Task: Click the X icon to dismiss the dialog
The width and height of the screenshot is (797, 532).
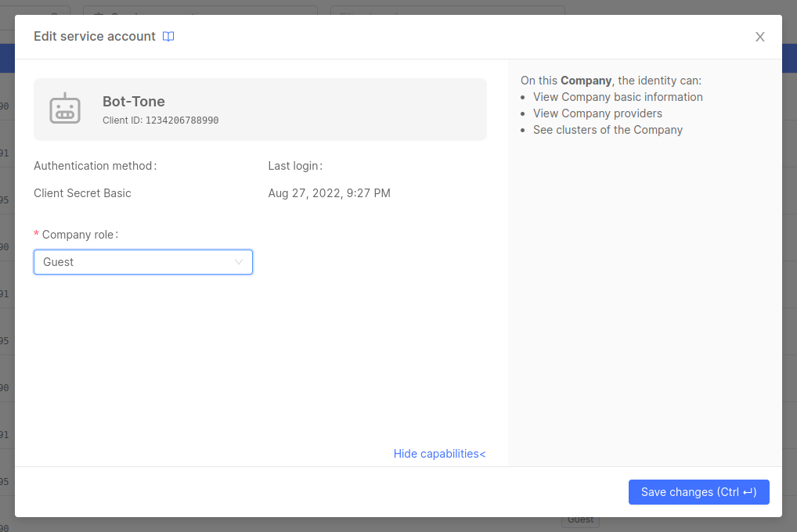Action: pos(759,36)
